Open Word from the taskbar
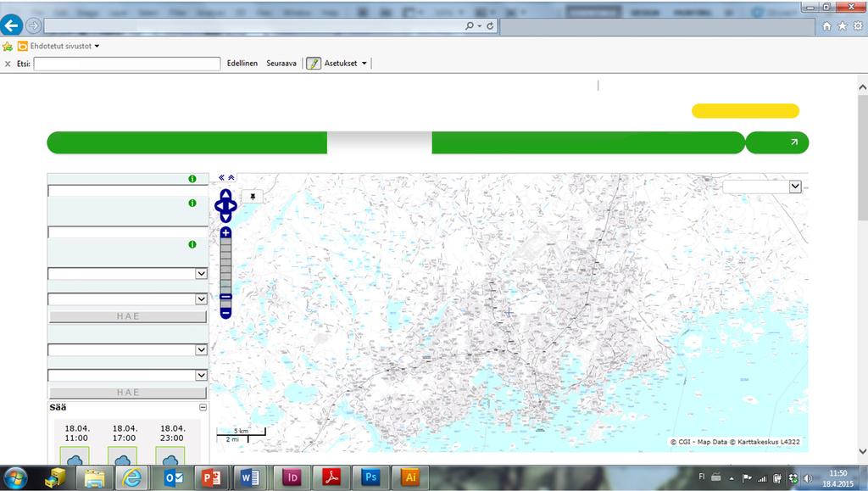Screen dimensions: 868x491 tap(250, 478)
